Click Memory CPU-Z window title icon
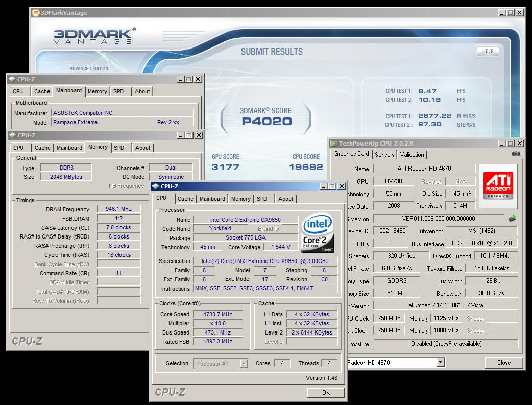Image resolution: width=532 pixels, height=405 pixels. click(x=13, y=135)
